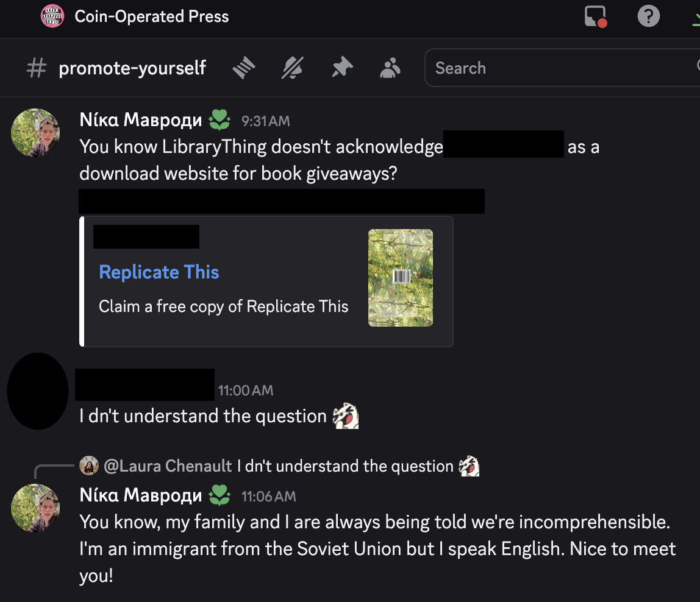This screenshot has height=602, width=700.
Task: Click the @Laura Chenault reply mention
Action: pyautogui.click(x=168, y=466)
